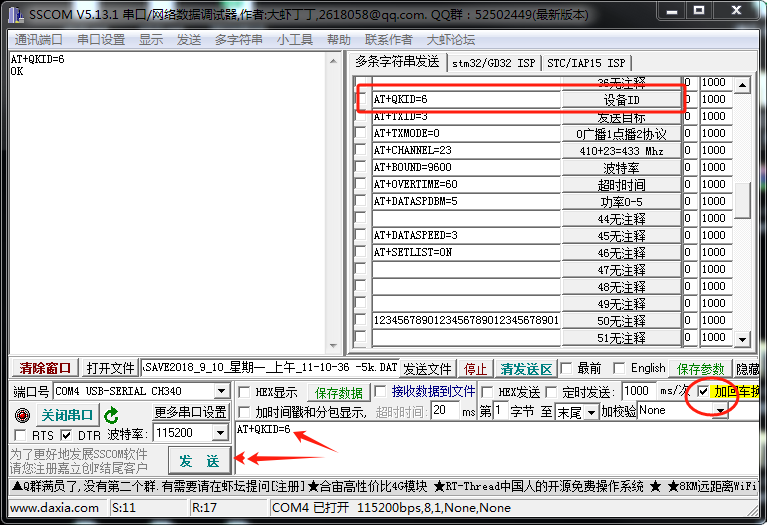767x525 pixels.
Task: Enable HEX发送 checkbox
Action: coord(487,392)
